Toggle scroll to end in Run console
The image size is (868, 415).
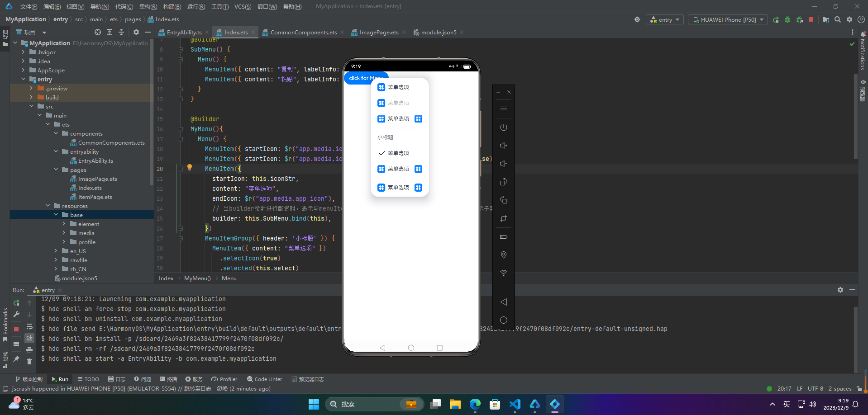click(29, 338)
